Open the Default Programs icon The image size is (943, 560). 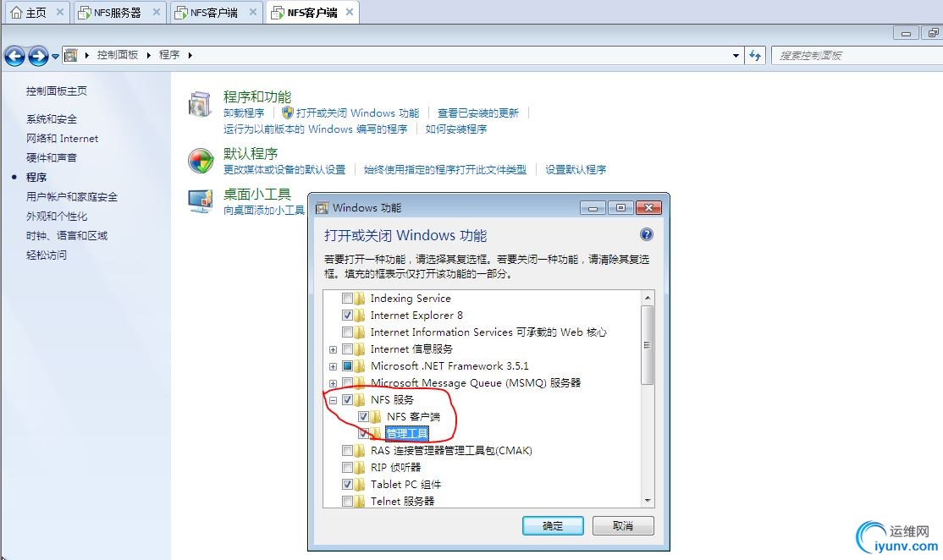(201, 161)
